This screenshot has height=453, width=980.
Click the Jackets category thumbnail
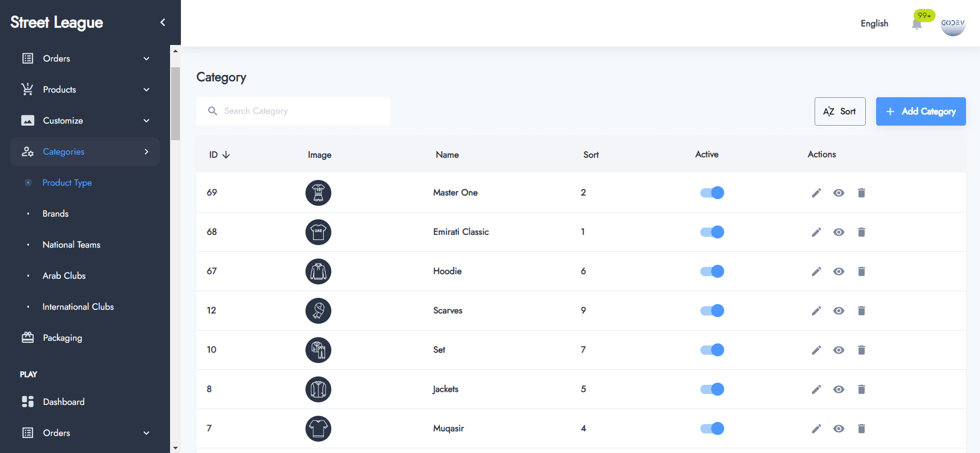318,389
